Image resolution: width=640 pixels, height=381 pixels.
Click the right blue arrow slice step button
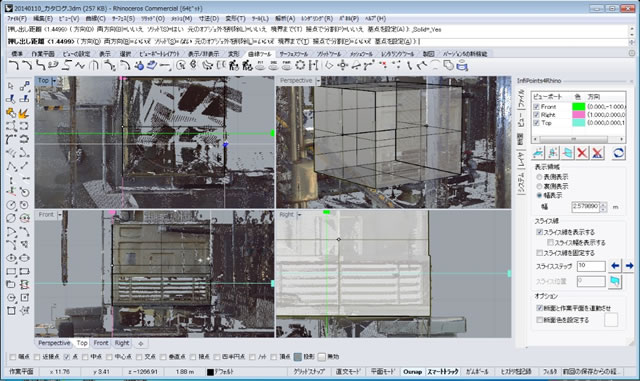pyautogui.click(x=629, y=266)
